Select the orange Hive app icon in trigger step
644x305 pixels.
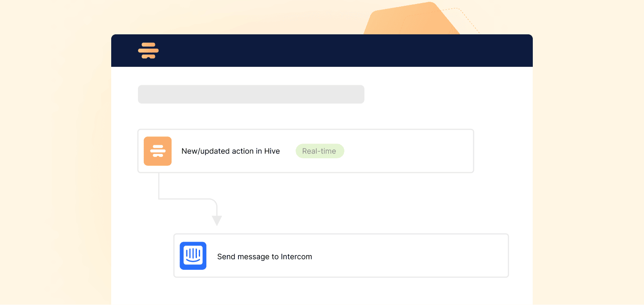[x=158, y=151]
